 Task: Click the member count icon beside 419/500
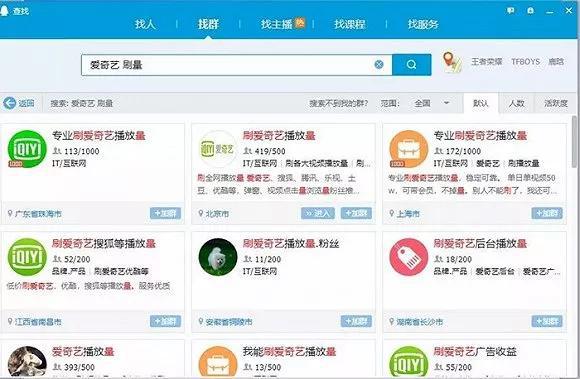coord(247,151)
